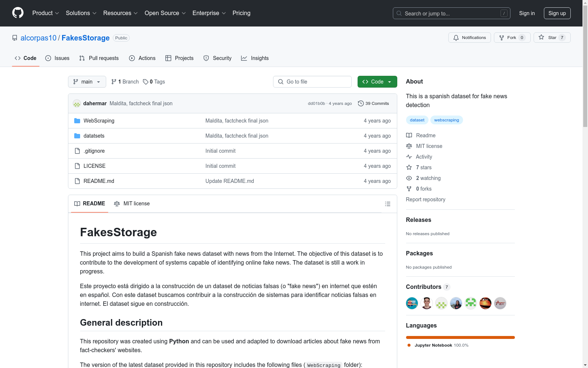Open the 0 Tags link

(x=154, y=82)
